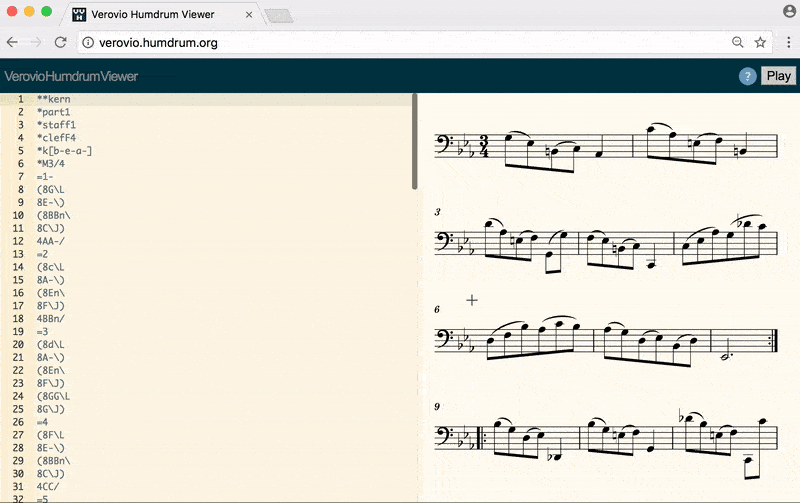Click line 31 text 4CC/

tap(48, 486)
